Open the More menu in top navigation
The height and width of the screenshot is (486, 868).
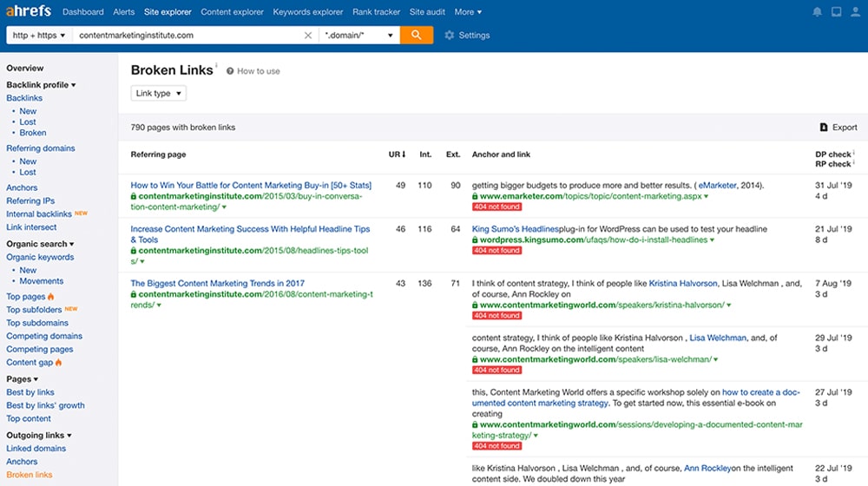point(468,12)
